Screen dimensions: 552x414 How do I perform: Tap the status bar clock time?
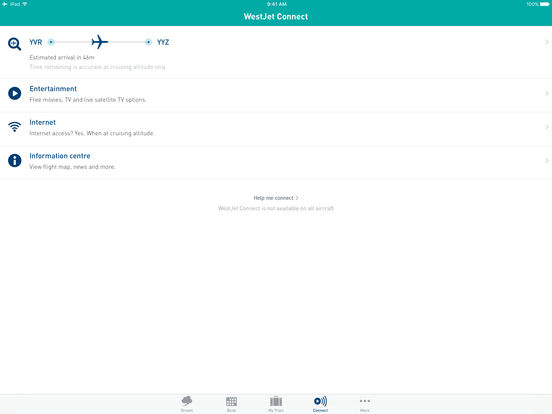click(277, 4)
